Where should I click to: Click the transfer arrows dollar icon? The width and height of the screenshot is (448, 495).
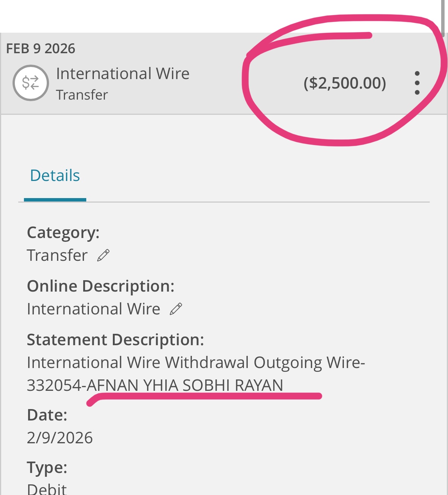(x=30, y=83)
